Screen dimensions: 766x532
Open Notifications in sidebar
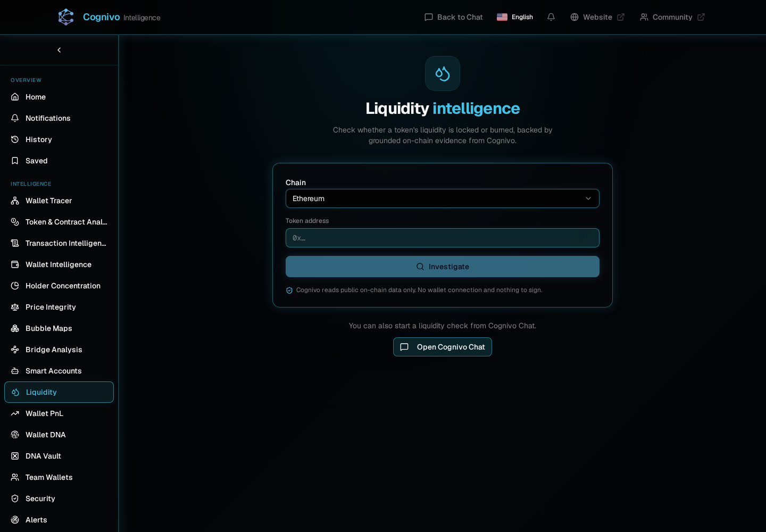click(x=59, y=118)
